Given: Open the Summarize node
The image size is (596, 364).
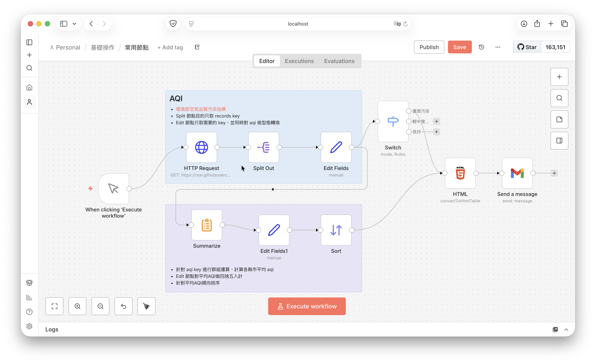Looking at the screenshot, I should tap(207, 225).
